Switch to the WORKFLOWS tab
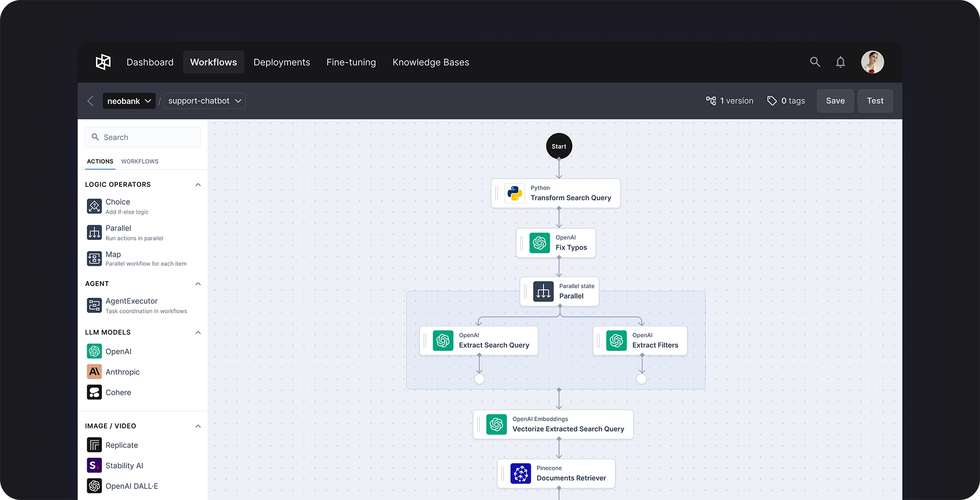Screen dimensions: 980x500 point(140,162)
